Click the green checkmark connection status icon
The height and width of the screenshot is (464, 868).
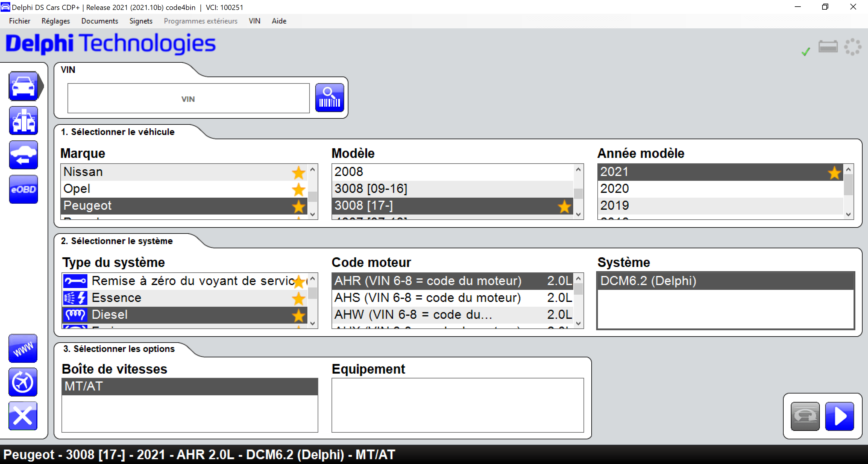pos(805,51)
